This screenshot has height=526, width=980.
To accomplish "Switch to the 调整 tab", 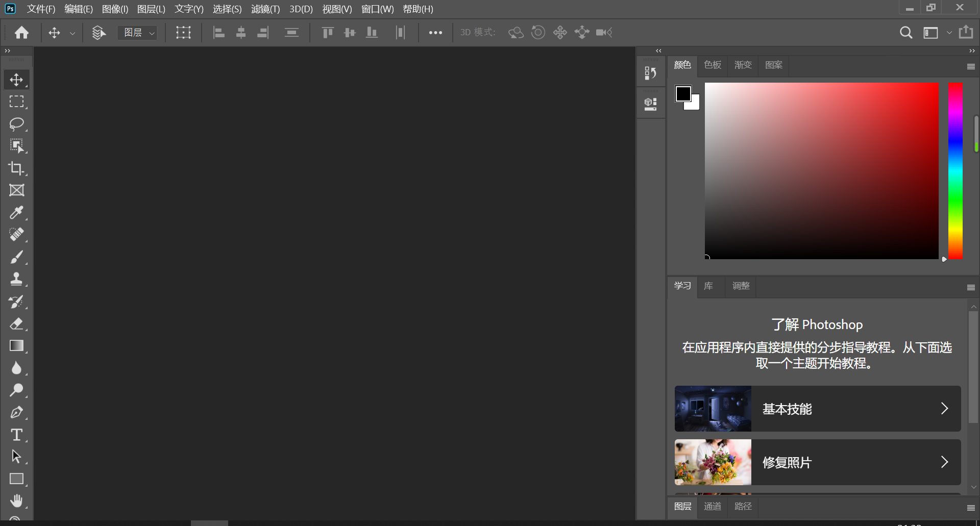I will 741,286.
